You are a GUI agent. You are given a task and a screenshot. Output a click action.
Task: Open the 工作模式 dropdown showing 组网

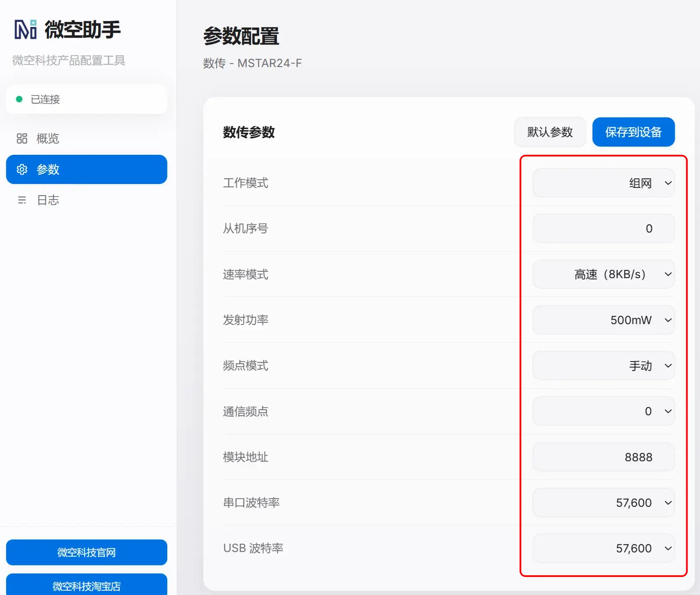pyautogui.click(x=603, y=183)
